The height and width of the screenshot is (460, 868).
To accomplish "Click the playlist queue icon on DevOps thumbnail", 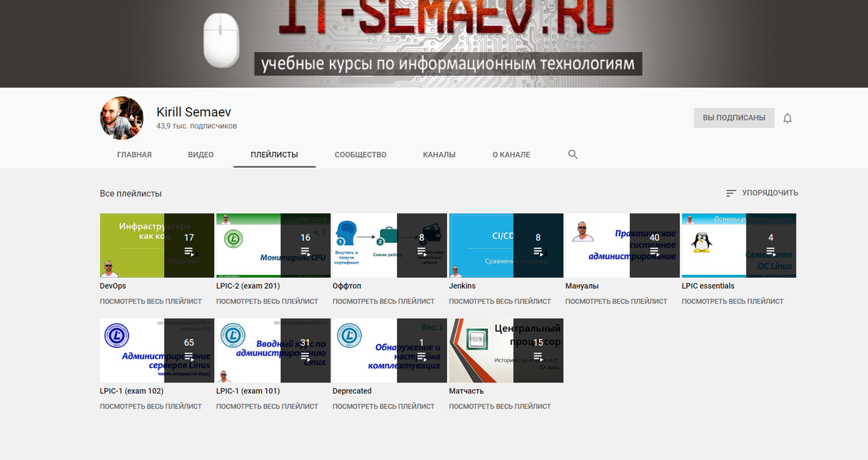I will click(189, 252).
